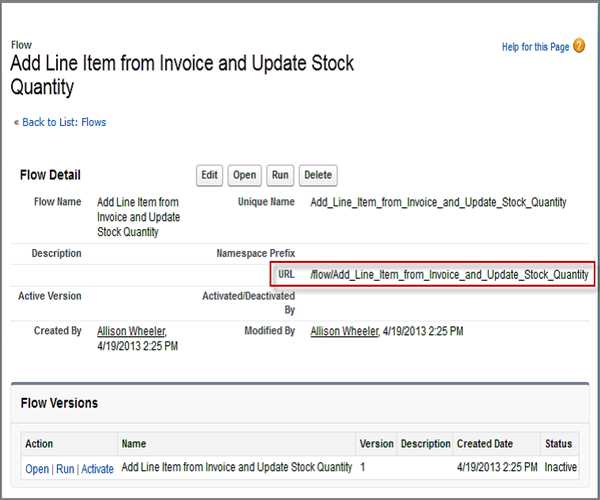Click the Name column header in Flow Versions

[134, 443]
